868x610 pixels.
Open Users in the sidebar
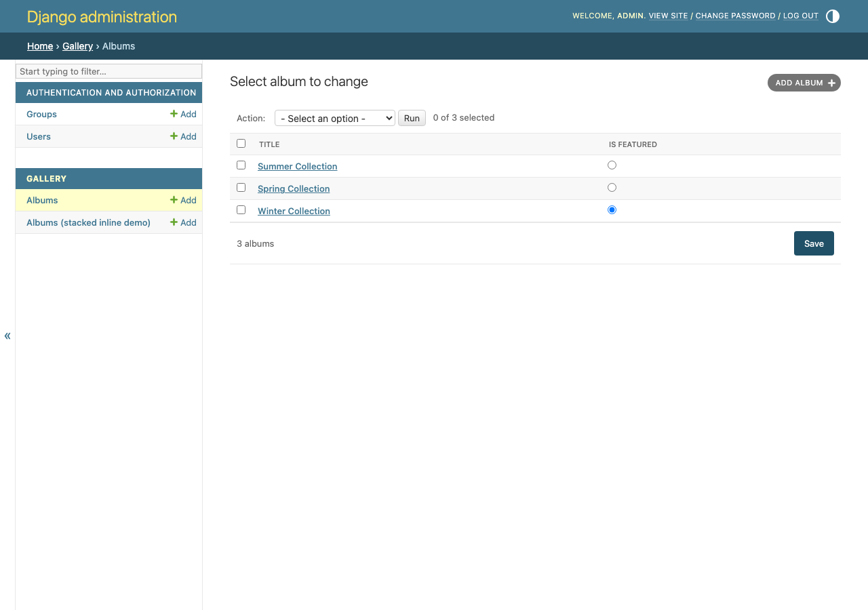click(39, 136)
